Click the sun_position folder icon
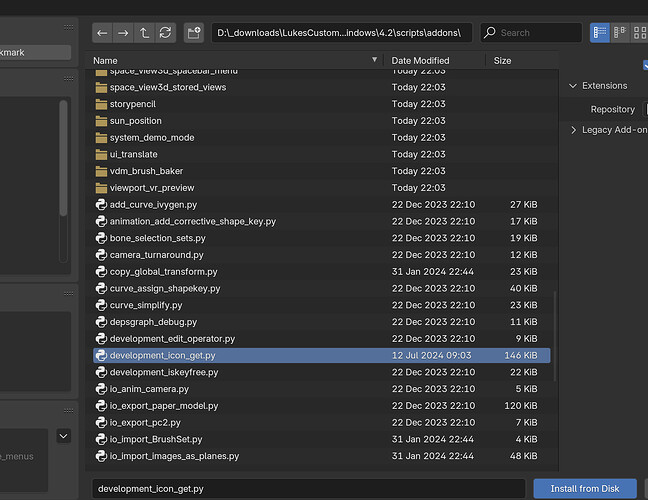 tap(101, 121)
